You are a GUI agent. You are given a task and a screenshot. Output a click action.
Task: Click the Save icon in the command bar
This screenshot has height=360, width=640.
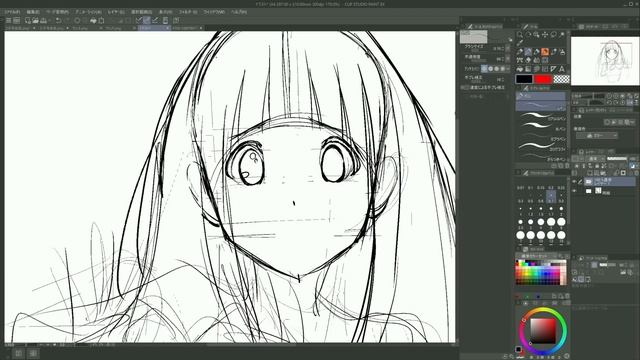(43, 20)
